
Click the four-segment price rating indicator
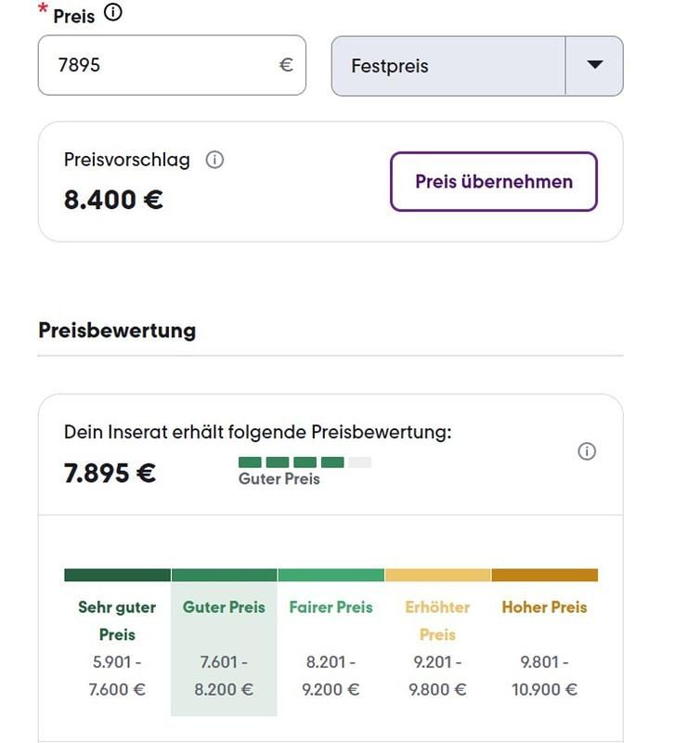305,462
